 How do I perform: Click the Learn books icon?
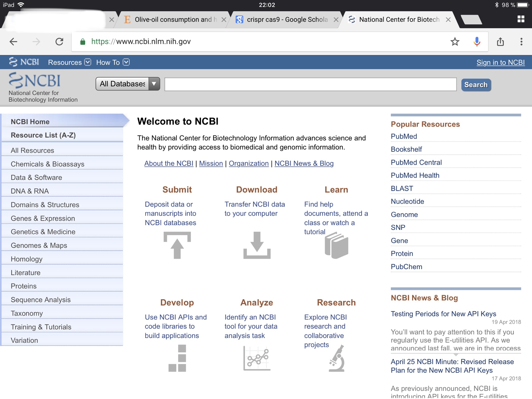click(336, 245)
